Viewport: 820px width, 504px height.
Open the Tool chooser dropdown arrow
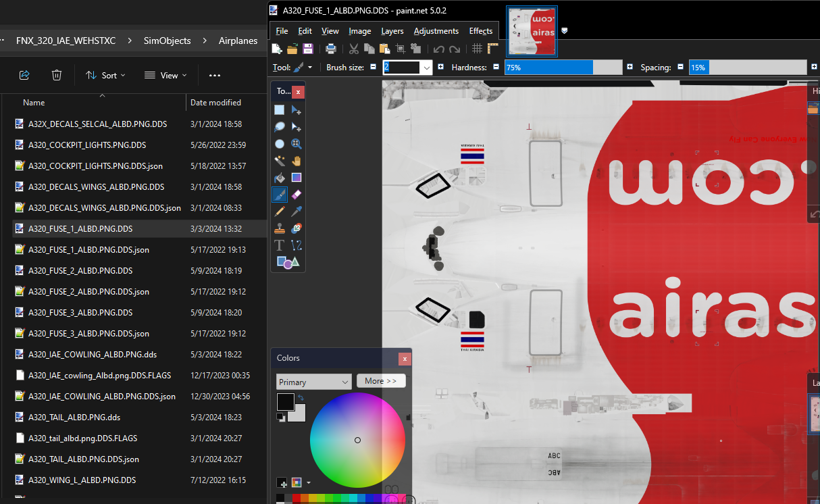310,68
